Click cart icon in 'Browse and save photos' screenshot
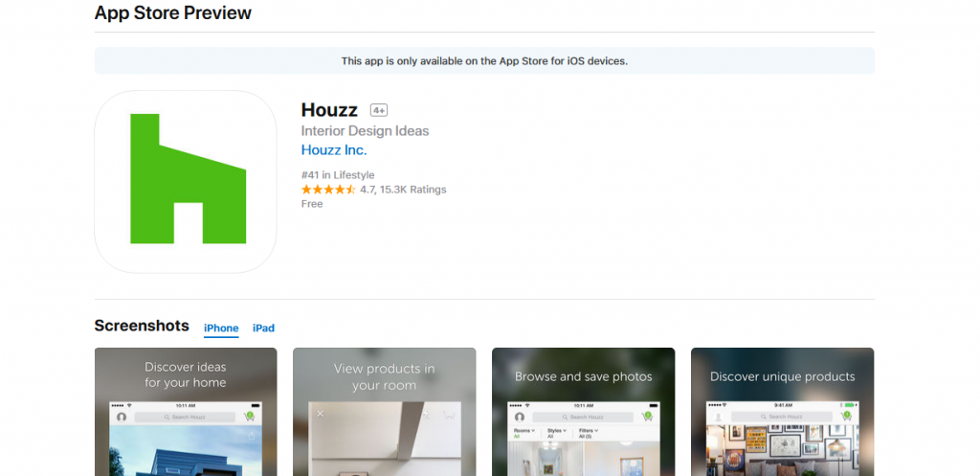The height and width of the screenshot is (476, 980). (x=647, y=416)
